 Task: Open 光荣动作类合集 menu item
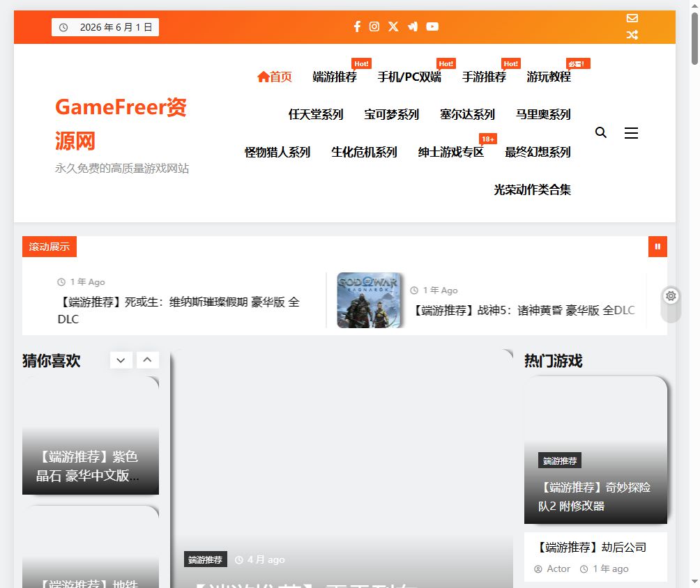pyautogui.click(x=532, y=189)
